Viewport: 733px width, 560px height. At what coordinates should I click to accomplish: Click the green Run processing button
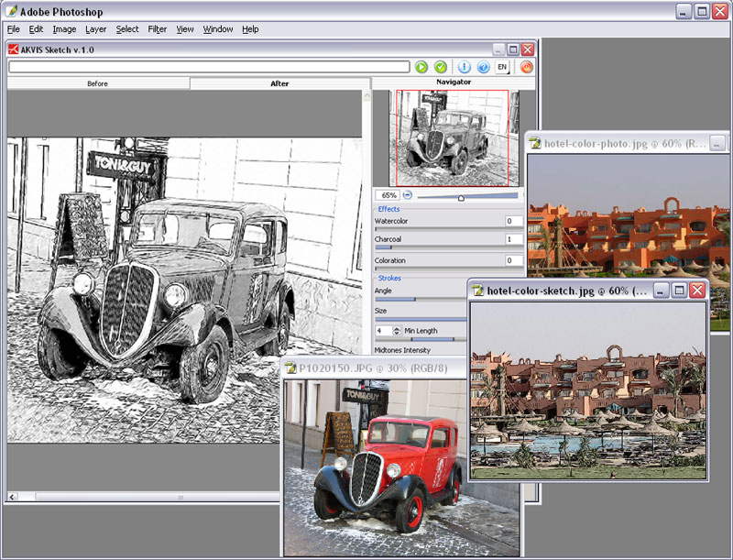[x=421, y=67]
